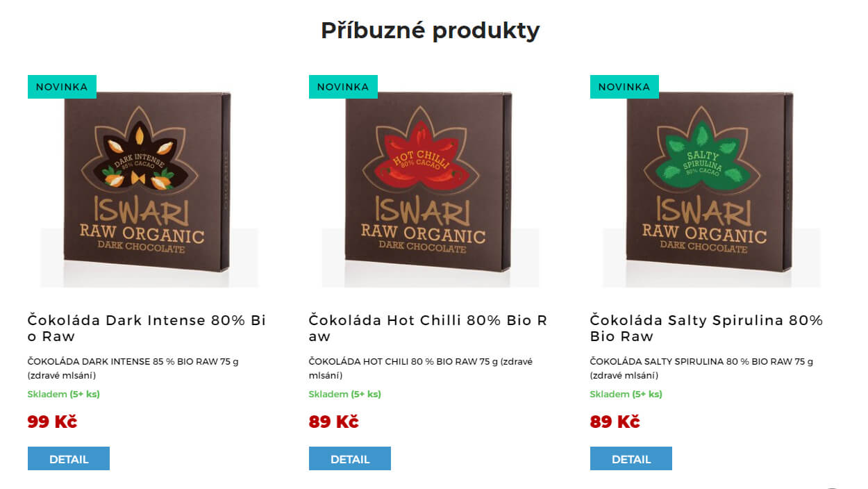Select the 89 Kč price of Salty Spirulina

(x=615, y=422)
